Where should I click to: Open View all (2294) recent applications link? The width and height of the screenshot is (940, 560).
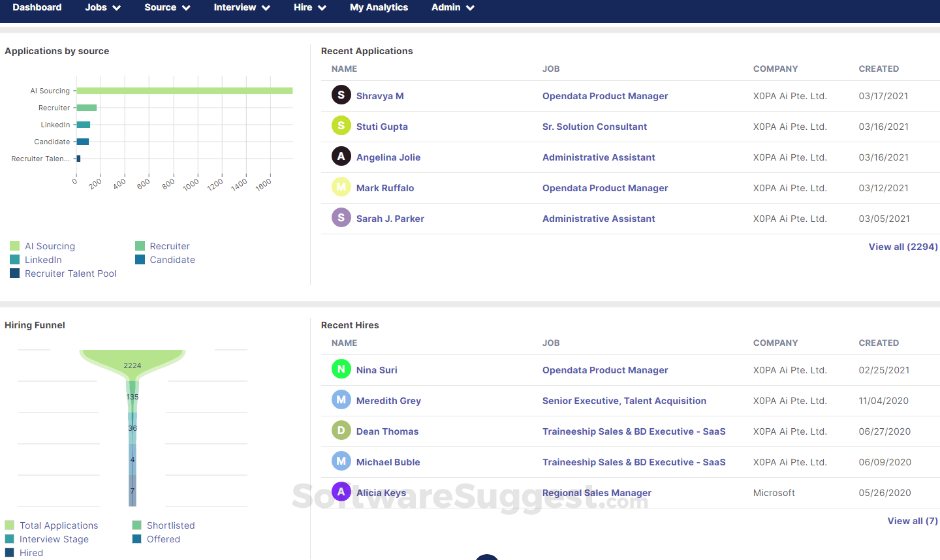pos(903,247)
